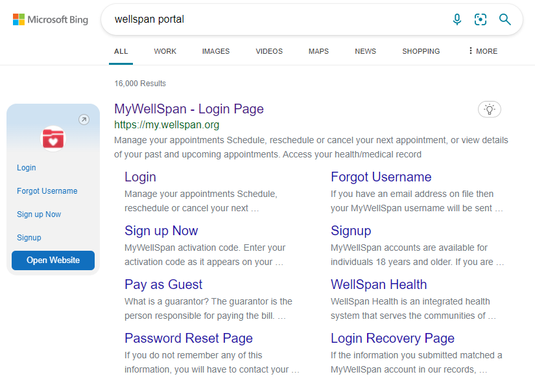Open the large Signup sublink
This screenshot has height=392, width=535.
coord(351,231)
